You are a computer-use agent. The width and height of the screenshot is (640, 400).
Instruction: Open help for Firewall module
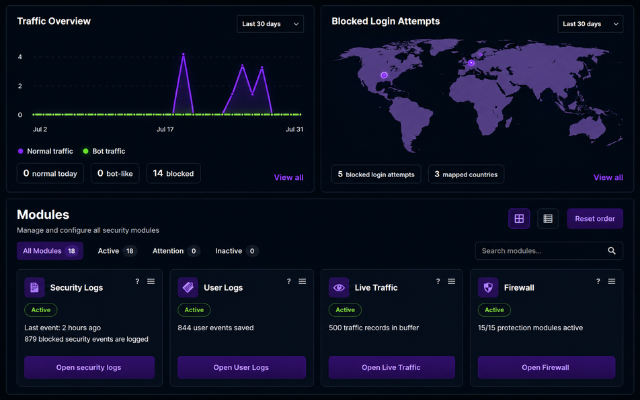click(598, 281)
